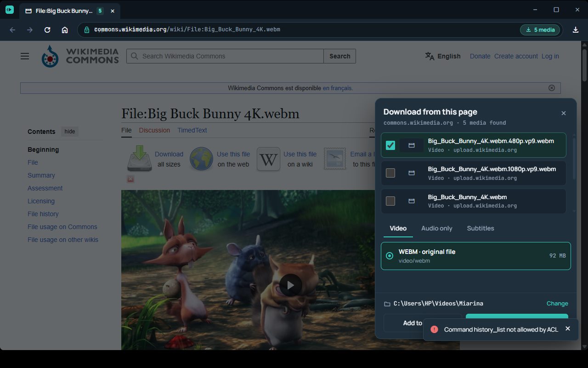Go forward with the arrow button
This screenshot has height=368, width=588.
click(x=30, y=30)
